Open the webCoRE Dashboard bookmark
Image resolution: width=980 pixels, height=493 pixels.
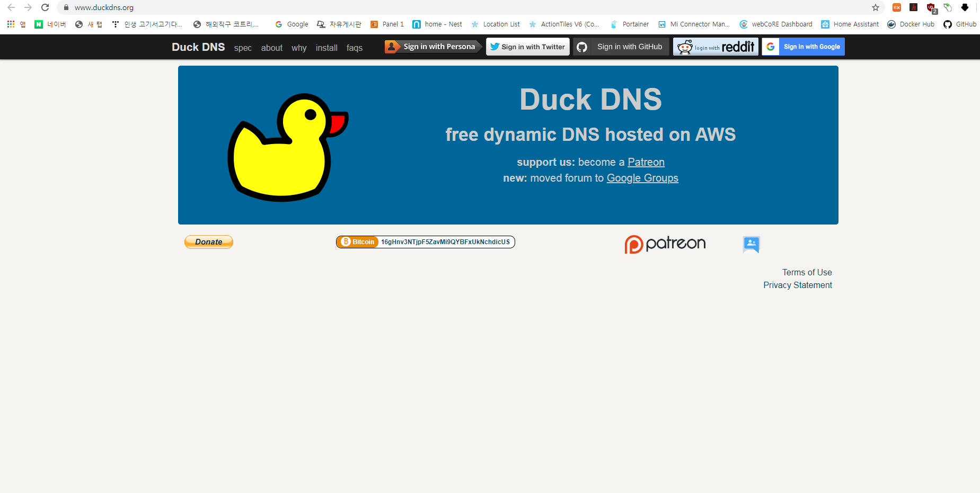click(x=776, y=24)
